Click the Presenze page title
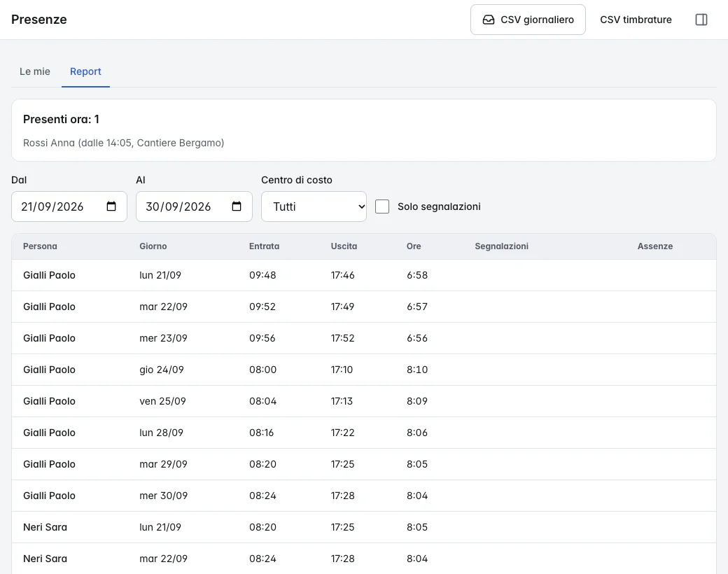 pyautogui.click(x=39, y=20)
